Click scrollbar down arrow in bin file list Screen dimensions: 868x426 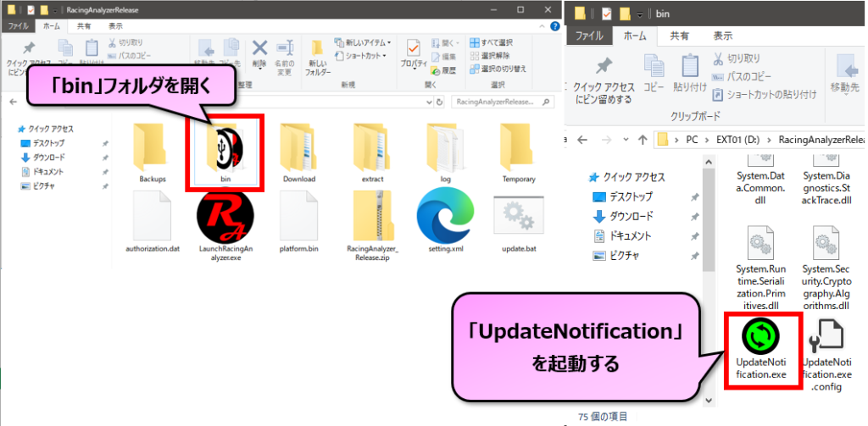tap(705, 396)
